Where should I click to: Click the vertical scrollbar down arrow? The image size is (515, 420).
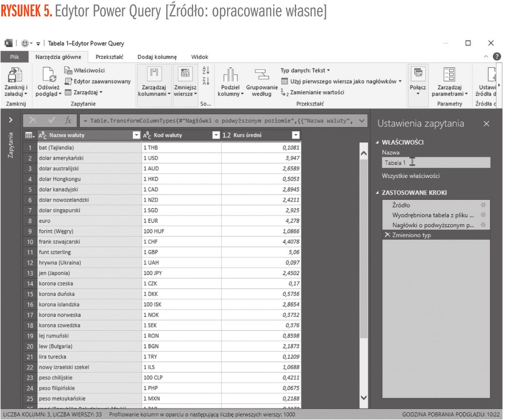(364, 397)
